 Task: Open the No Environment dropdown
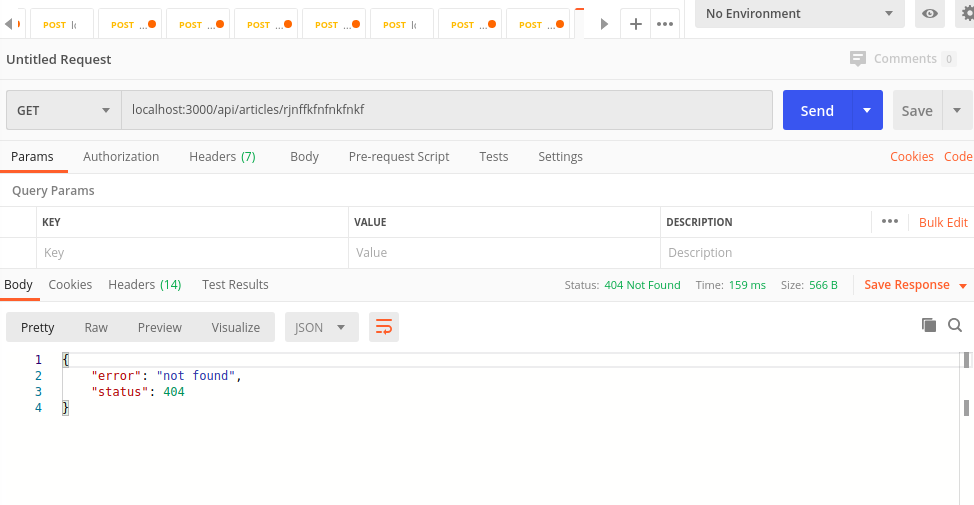pos(799,14)
